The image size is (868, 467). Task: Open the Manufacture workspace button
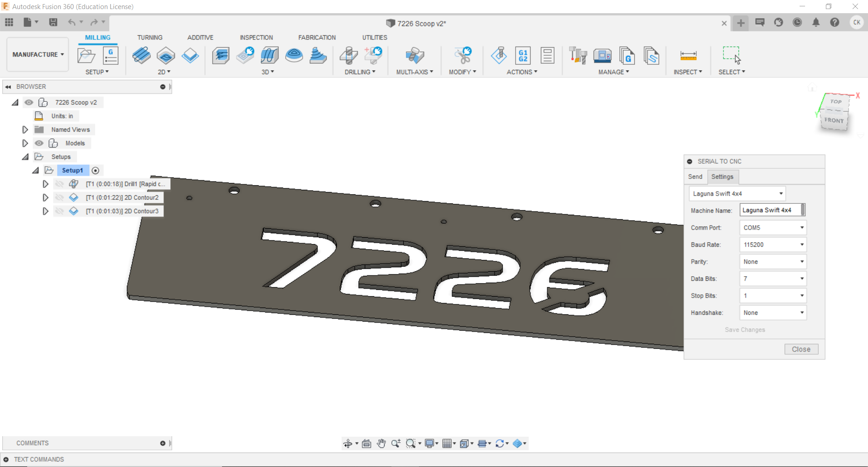pos(38,54)
